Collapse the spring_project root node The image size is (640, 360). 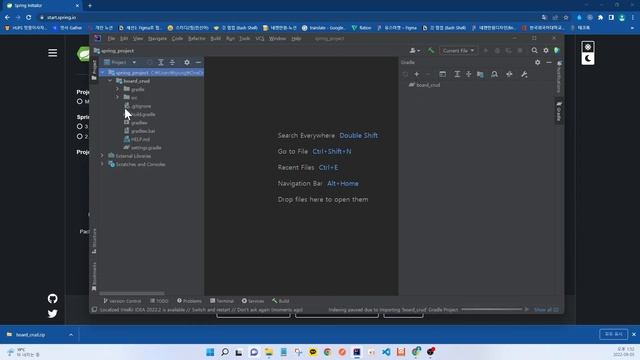point(103,73)
